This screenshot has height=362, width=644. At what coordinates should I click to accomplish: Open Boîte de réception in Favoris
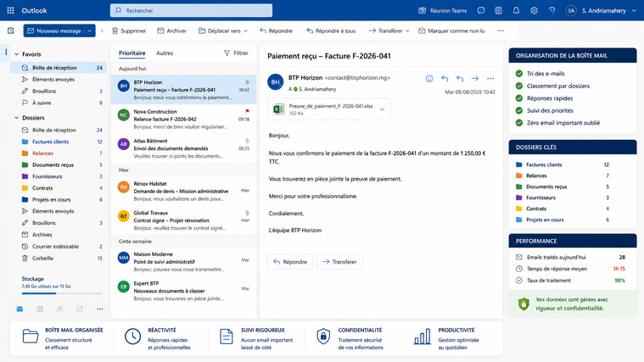(59, 68)
